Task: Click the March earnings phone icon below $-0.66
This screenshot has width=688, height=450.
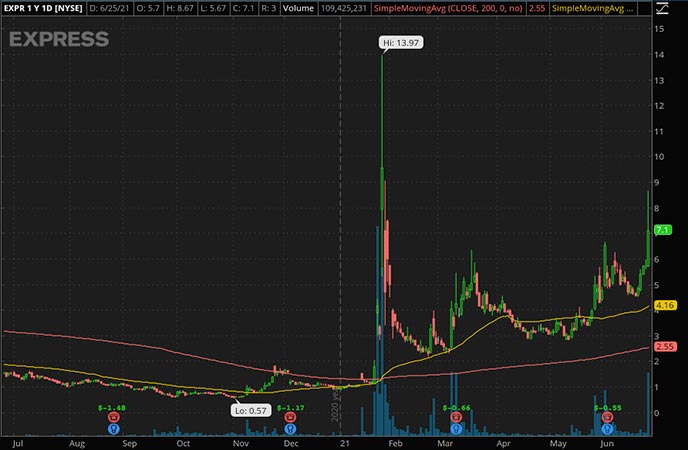Action: coord(456,418)
